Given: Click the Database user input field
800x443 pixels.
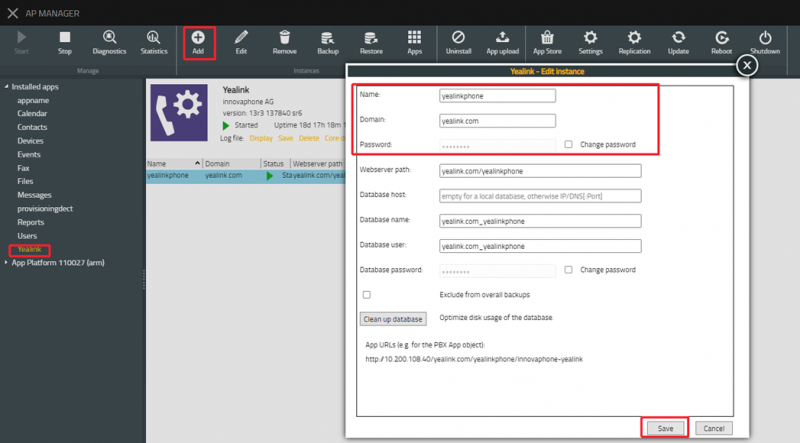Looking at the screenshot, I should [x=540, y=246].
